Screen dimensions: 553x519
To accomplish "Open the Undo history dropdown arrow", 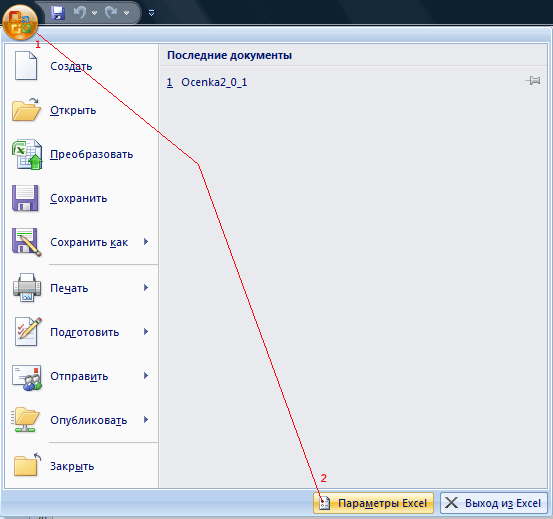I will [94, 13].
